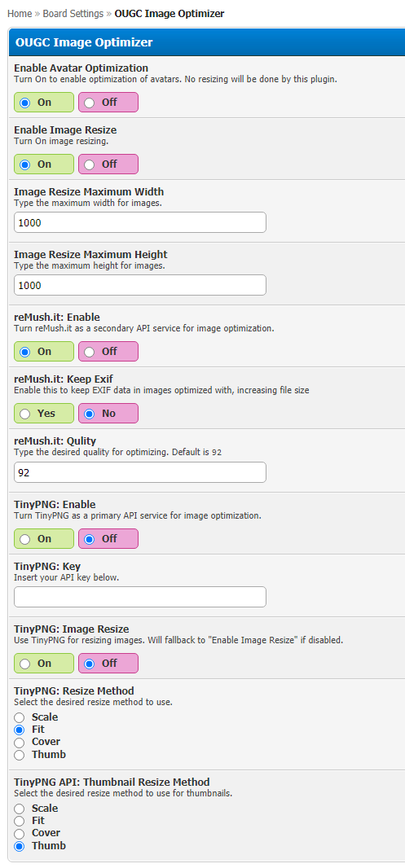Disable reMush.it by selecting Off
The width and height of the screenshot is (405, 868).
[x=108, y=352]
